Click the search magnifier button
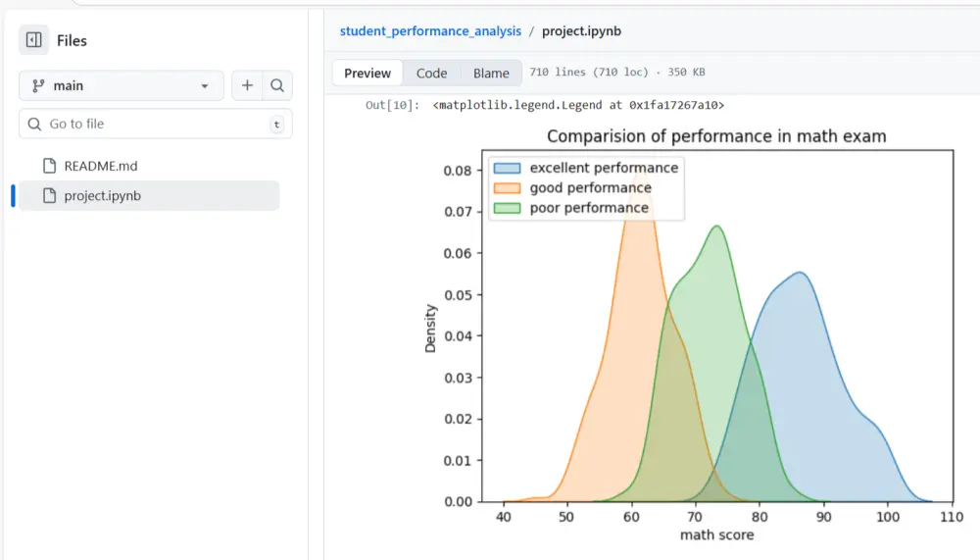Image resolution: width=980 pixels, height=560 pixels. pos(277,85)
